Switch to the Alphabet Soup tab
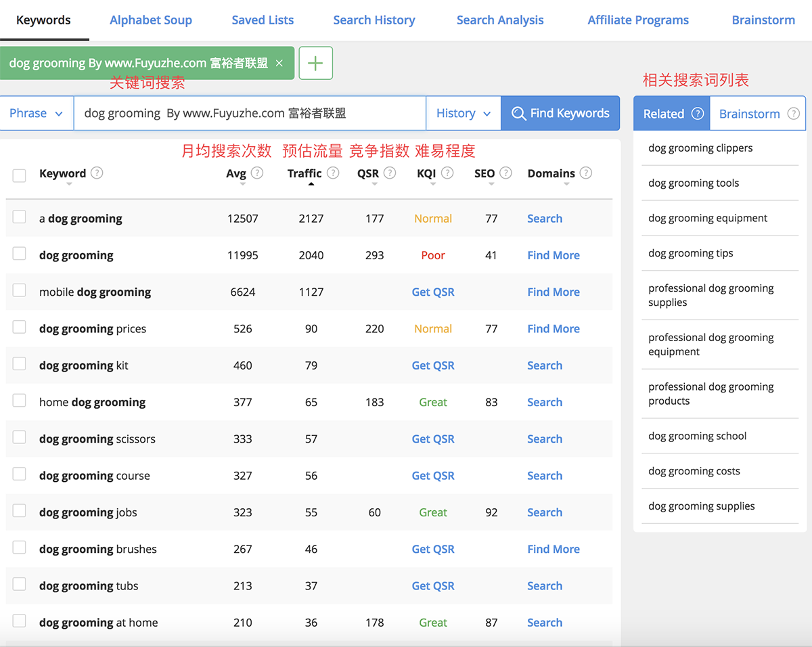812x647 pixels. click(x=151, y=20)
